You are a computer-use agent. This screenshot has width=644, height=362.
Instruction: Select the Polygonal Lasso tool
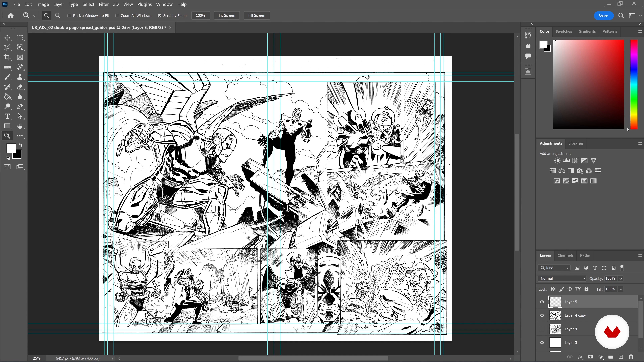click(x=7, y=47)
